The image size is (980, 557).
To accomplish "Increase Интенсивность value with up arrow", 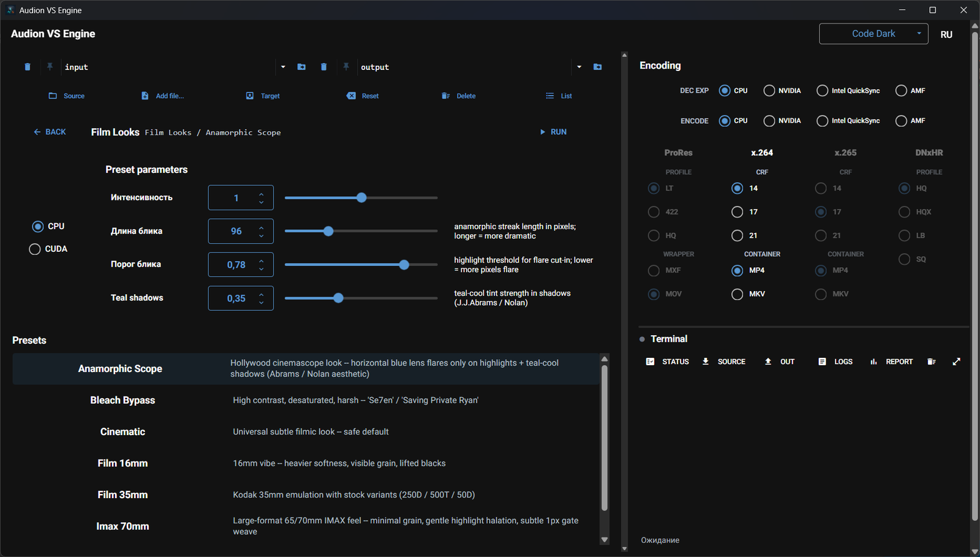I will tap(262, 194).
